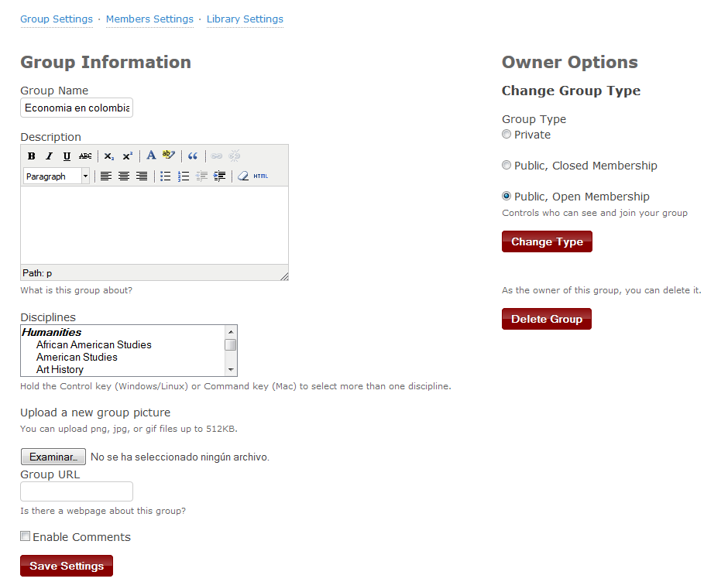Click the Change Type button
Screen dimensions: 728x582
point(547,241)
